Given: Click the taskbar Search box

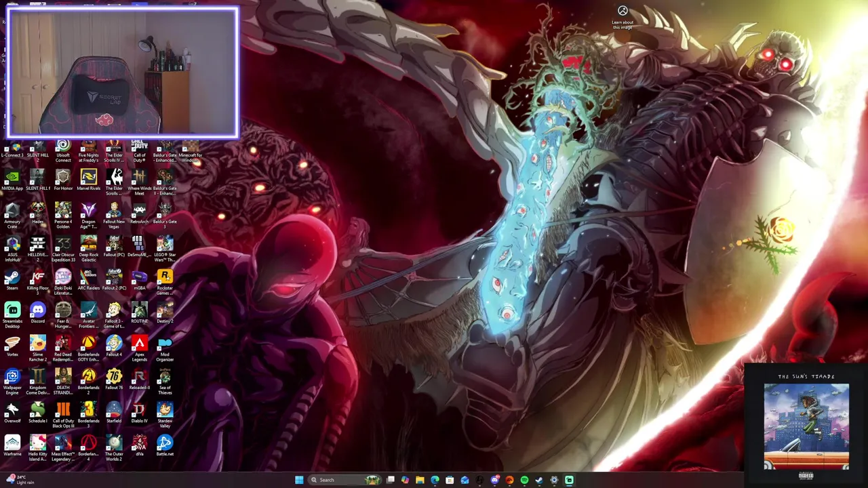Looking at the screenshot, I should (344, 480).
